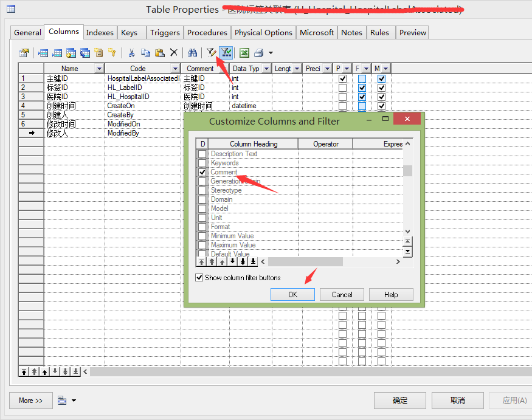
Task: Open Customize Columns and Filter icon
Action: pyautogui.click(x=212, y=53)
